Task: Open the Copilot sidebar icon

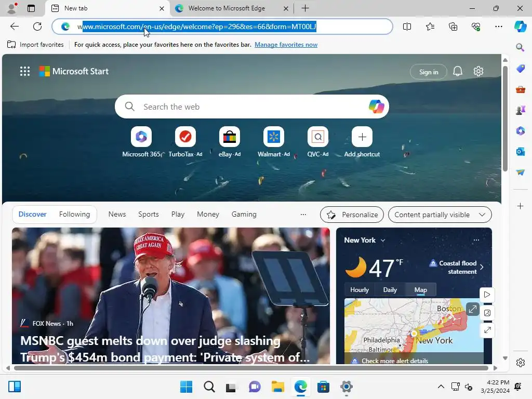Action: pos(521,26)
